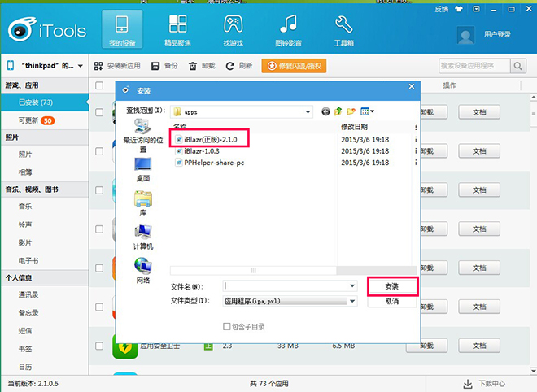
Task: Click the skin shirt icon in title bar
Action: point(459,9)
